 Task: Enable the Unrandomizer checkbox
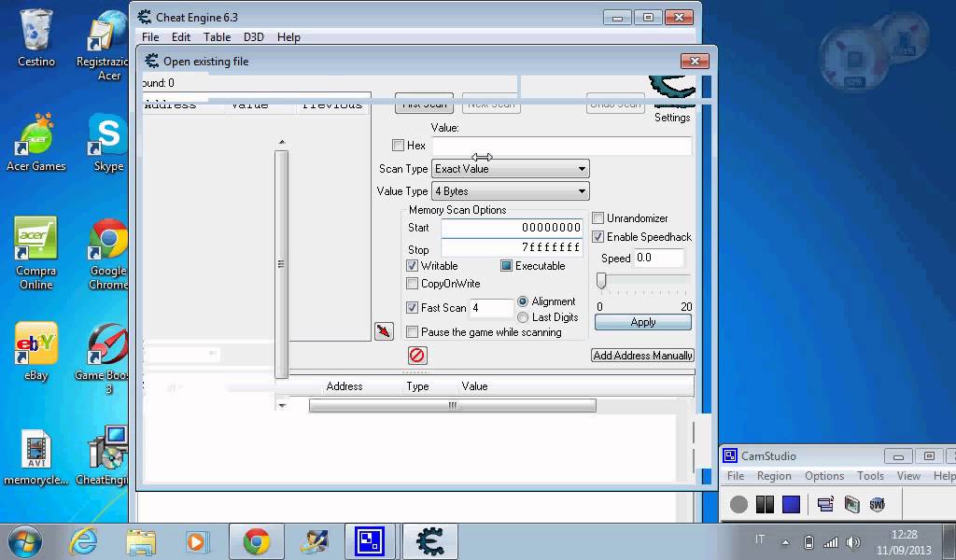[598, 218]
